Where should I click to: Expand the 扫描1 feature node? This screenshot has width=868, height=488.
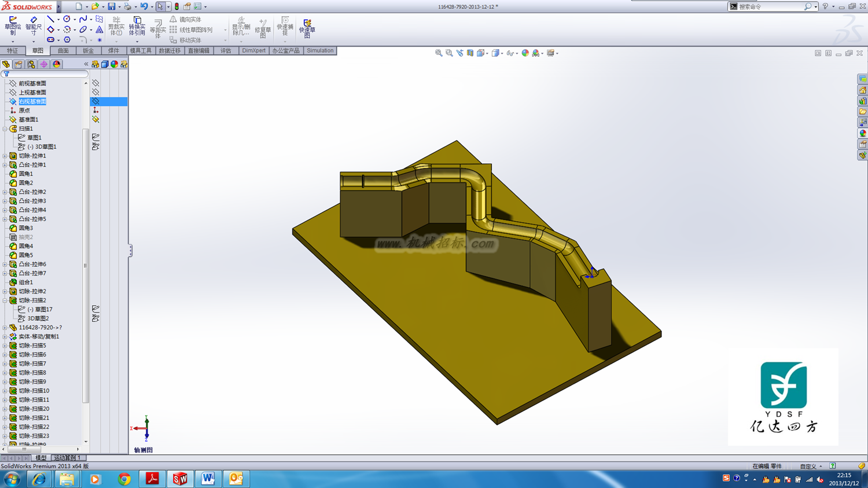5,129
